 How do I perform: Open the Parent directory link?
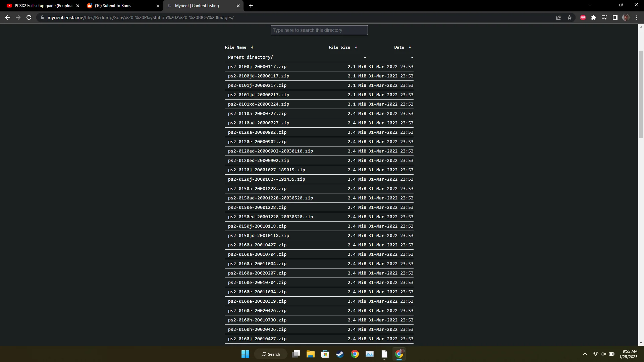(x=250, y=57)
